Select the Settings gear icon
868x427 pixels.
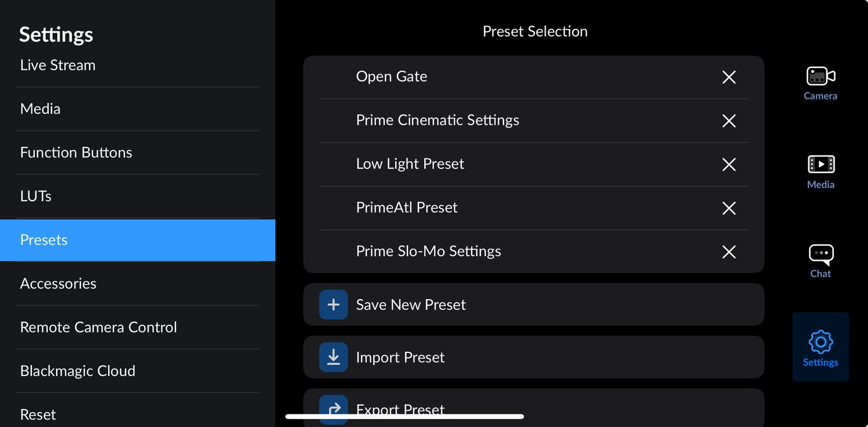point(821,343)
